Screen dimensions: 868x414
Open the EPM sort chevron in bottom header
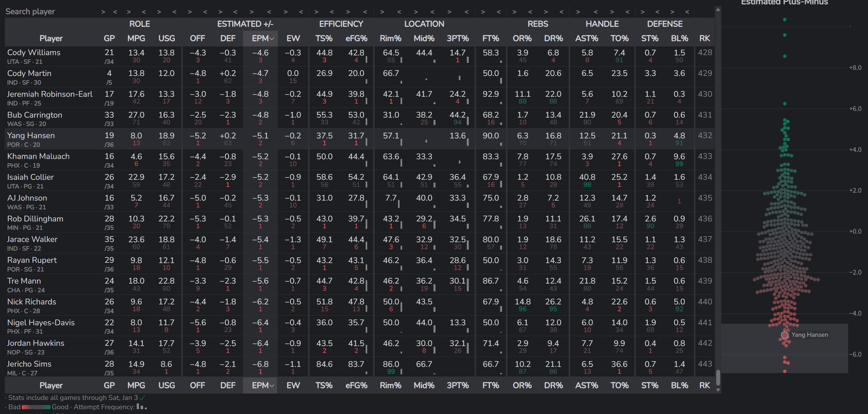coord(272,386)
